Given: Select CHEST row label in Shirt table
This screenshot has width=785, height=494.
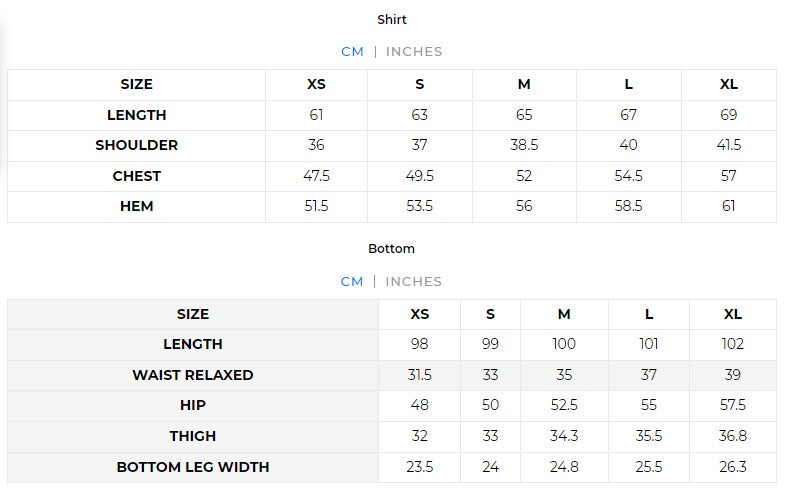Looking at the screenshot, I should pos(137,176).
